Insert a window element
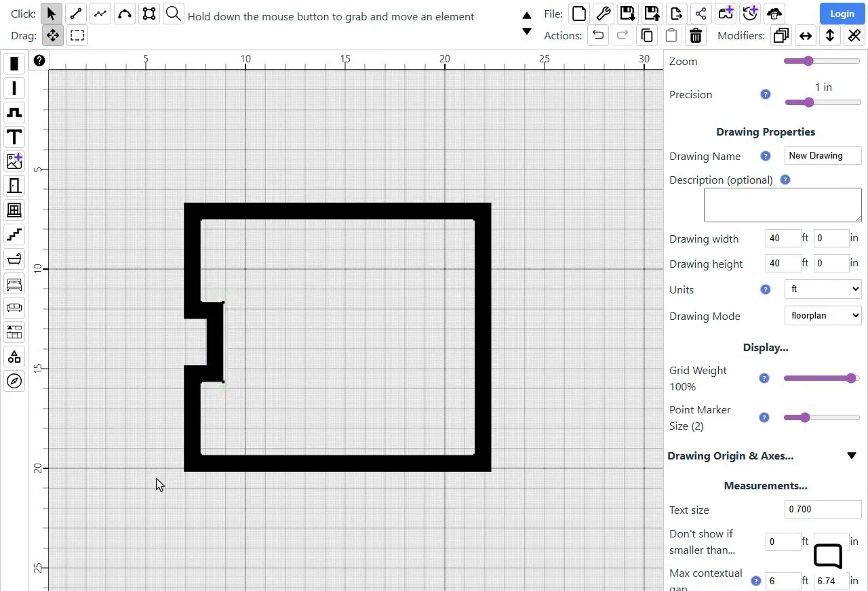 coord(14,210)
